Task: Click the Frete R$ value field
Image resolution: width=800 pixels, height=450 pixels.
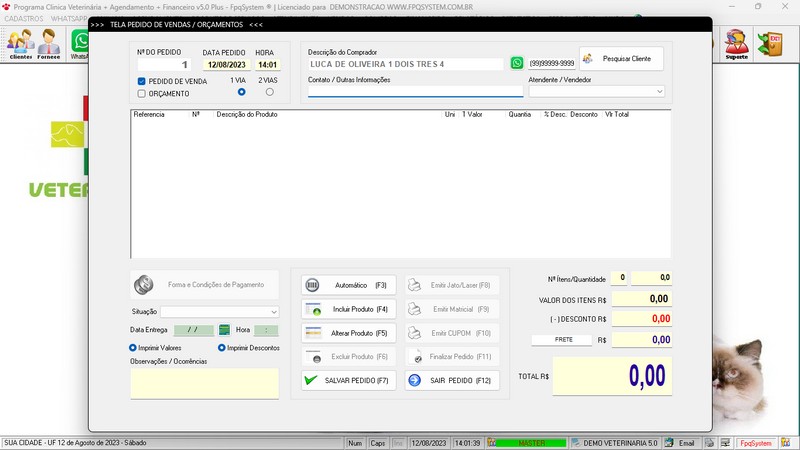Action: (642, 340)
